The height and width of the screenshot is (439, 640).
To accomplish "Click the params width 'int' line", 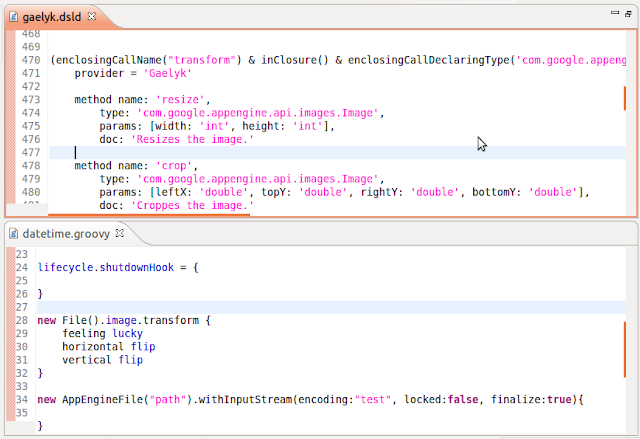I will [x=217, y=126].
